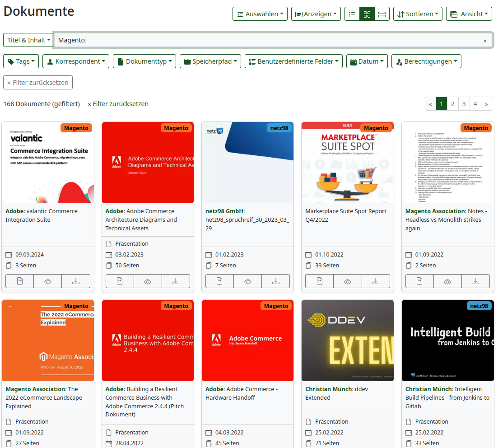The image size is (498, 448).
Task: Preview Adobe Commerce Architecture Diagrams document
Action: (x=148, y=281)
